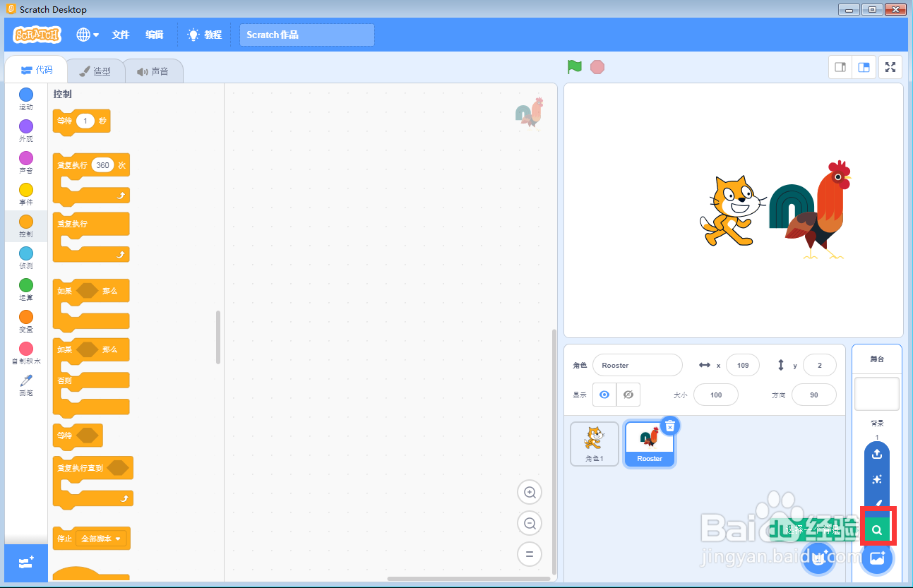Click the Scratch logo
Screen dimensions: 913x588
tap(37, 35)
